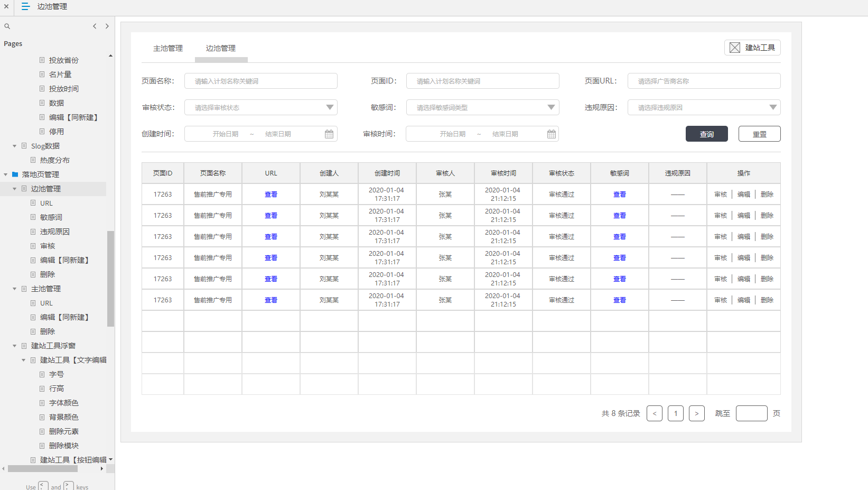Open calendar icon for 审核时间 date range
This screenshot has width=868, height=490.
click(551, 134)
